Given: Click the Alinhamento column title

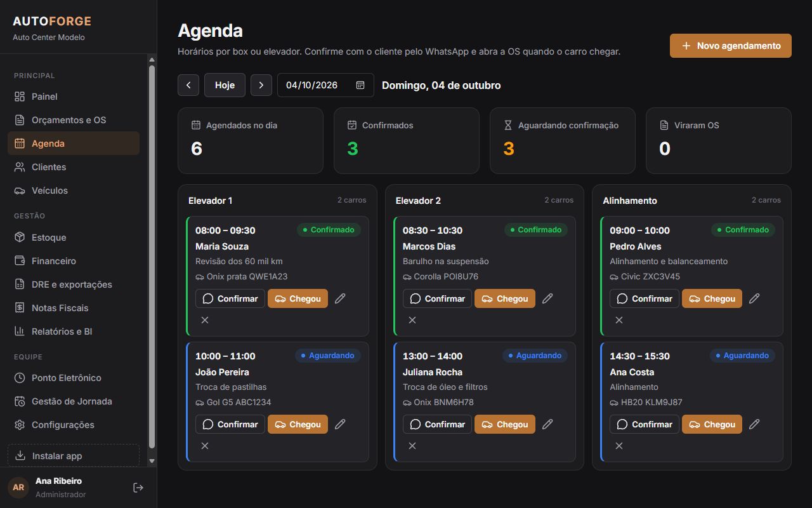Looking at the screenshot, I should pyautogui.click(x=630, y=201).
